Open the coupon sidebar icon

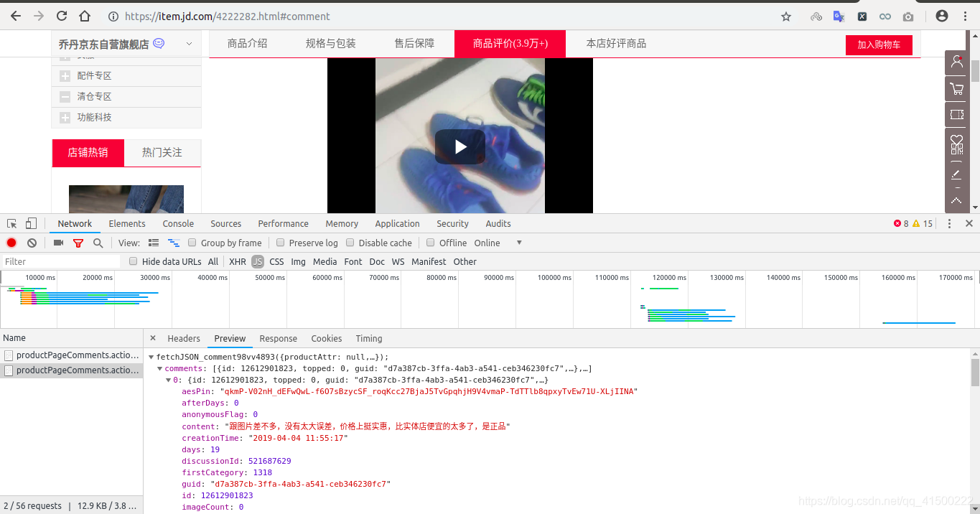[x=956, y=115]
